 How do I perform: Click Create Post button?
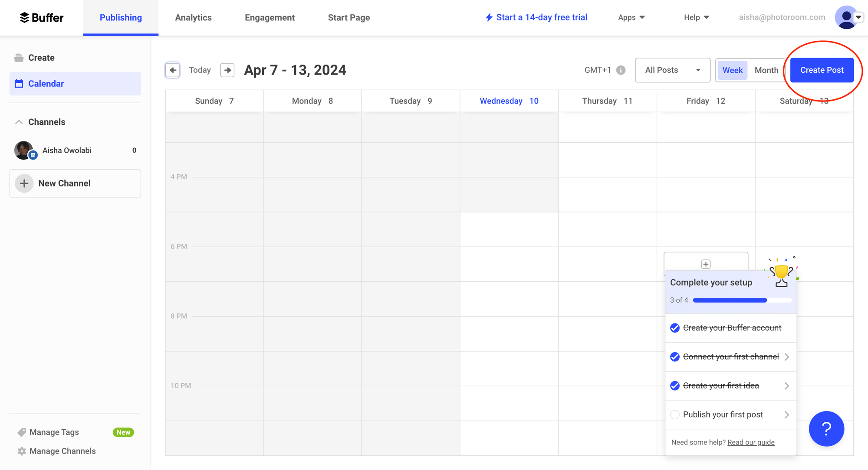click(822, 70)
